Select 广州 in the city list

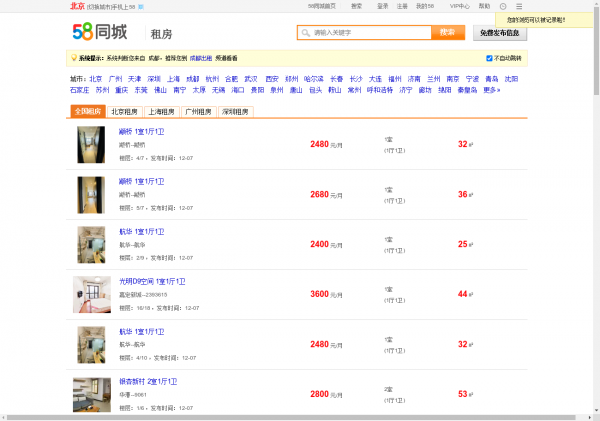coord(115,78)
